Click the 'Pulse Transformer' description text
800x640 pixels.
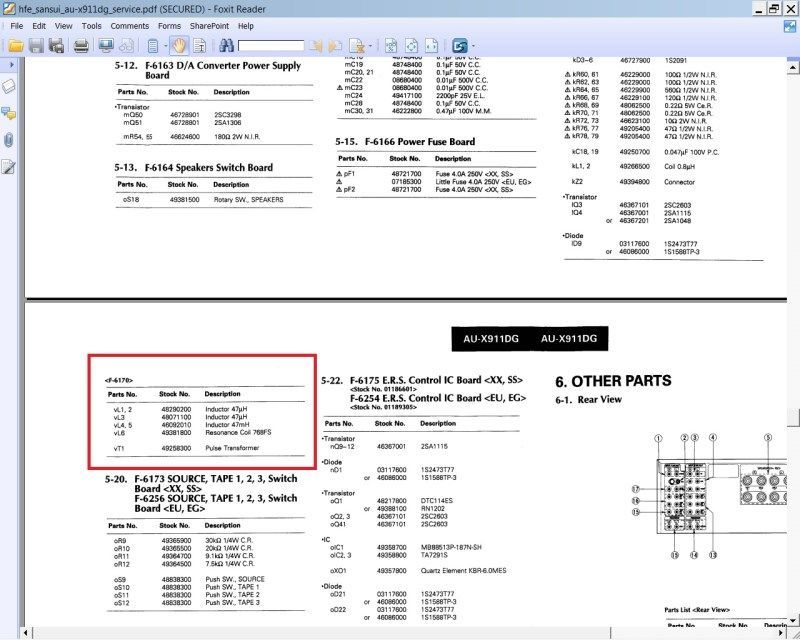[232, 448]
